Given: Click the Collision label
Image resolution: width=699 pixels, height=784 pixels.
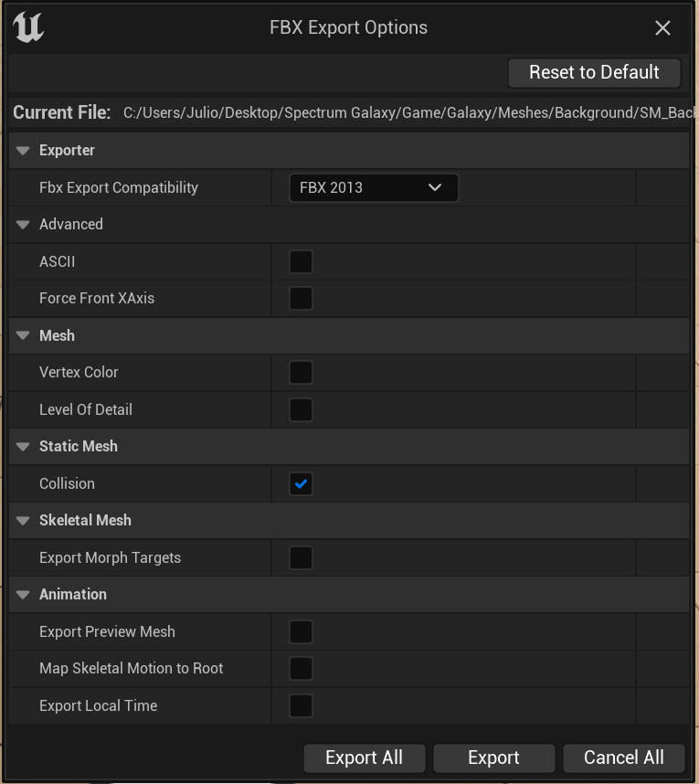Looking at the screenshot, I should (x=67, y=483).
